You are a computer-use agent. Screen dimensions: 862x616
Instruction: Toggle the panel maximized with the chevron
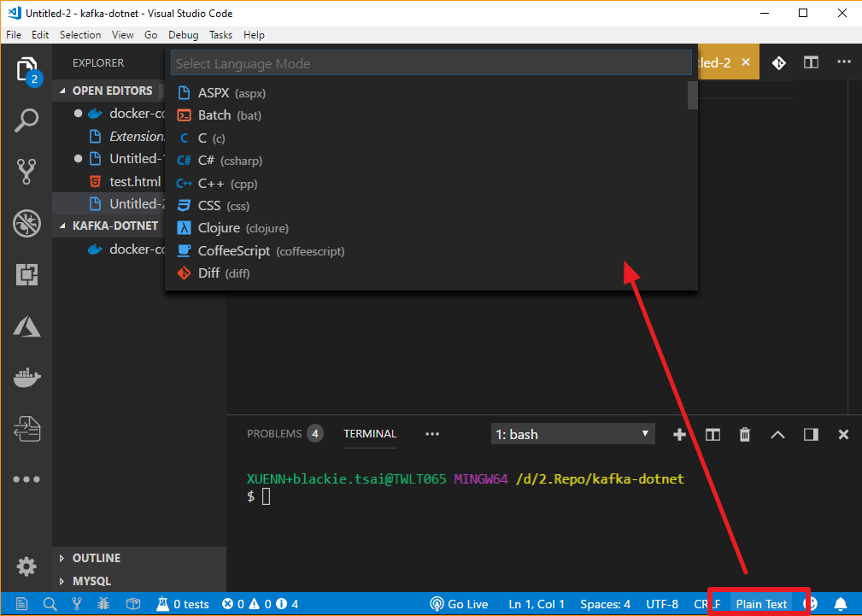[x=777, y=434]
